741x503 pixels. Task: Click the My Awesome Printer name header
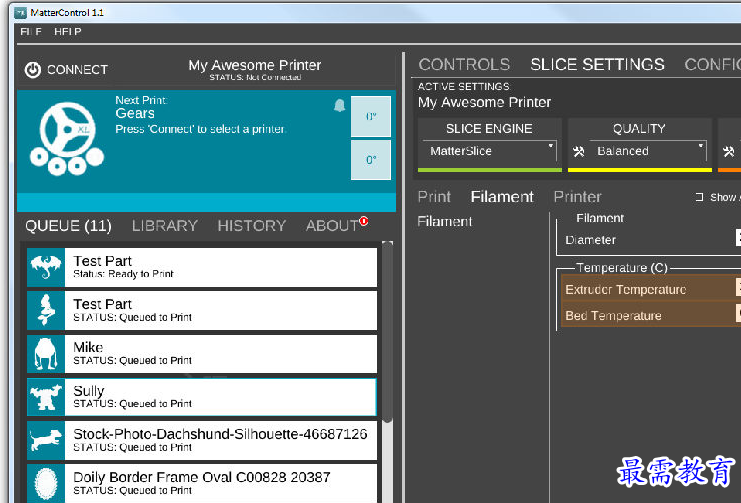click(x=255, y=65)
